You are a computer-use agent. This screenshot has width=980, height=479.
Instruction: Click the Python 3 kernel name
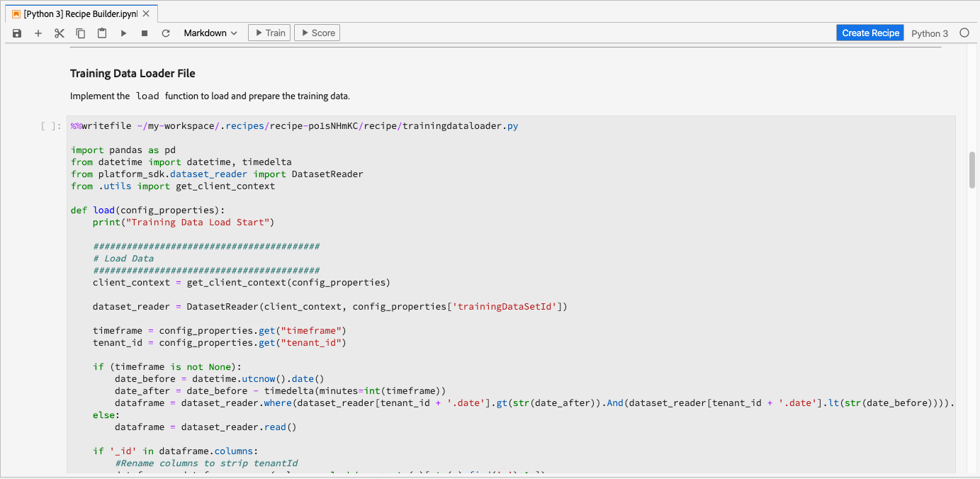pyautogui.click(x=930, y=33)
